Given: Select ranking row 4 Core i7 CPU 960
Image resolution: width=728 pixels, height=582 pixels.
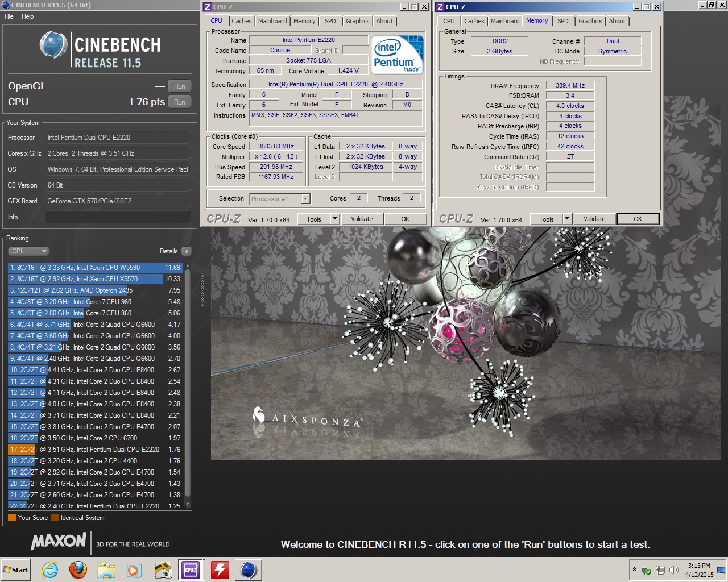Looking at the screenshot, I should (95, 302).
